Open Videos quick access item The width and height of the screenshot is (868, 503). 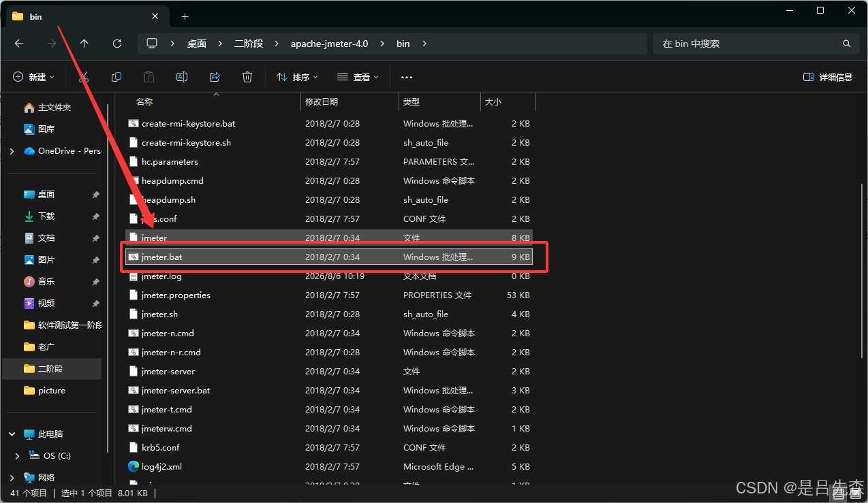[x=53, y=304]
